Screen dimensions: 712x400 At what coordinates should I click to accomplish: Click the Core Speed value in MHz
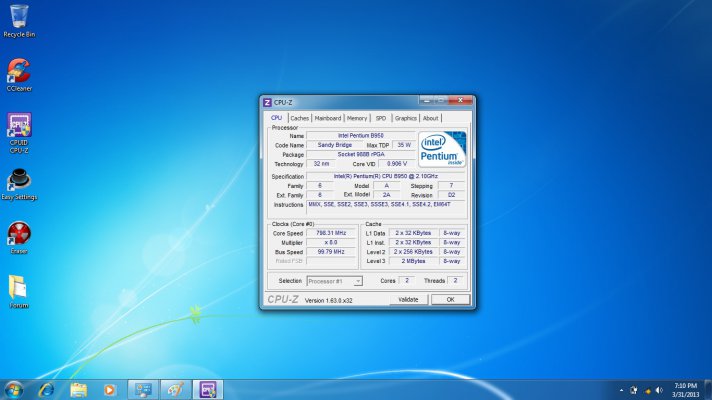tap(331, 233)
